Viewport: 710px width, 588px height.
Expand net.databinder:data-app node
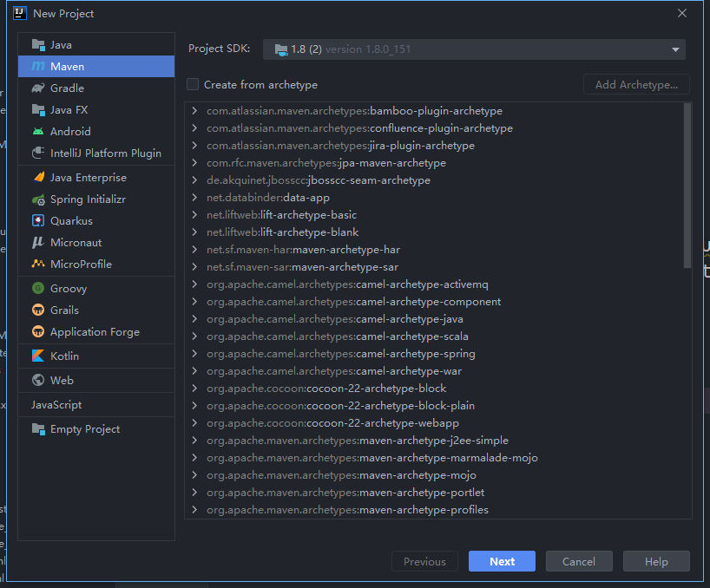194,197
